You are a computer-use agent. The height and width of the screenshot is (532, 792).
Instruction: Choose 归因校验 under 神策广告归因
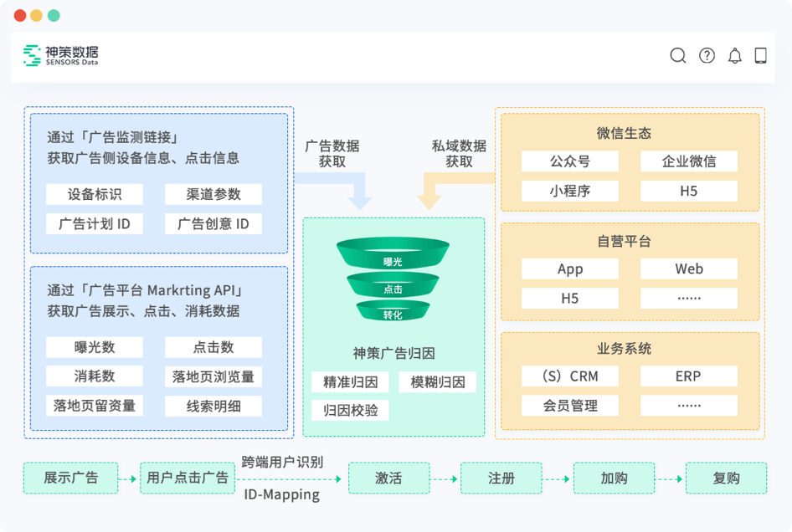(x=350, y=411)
